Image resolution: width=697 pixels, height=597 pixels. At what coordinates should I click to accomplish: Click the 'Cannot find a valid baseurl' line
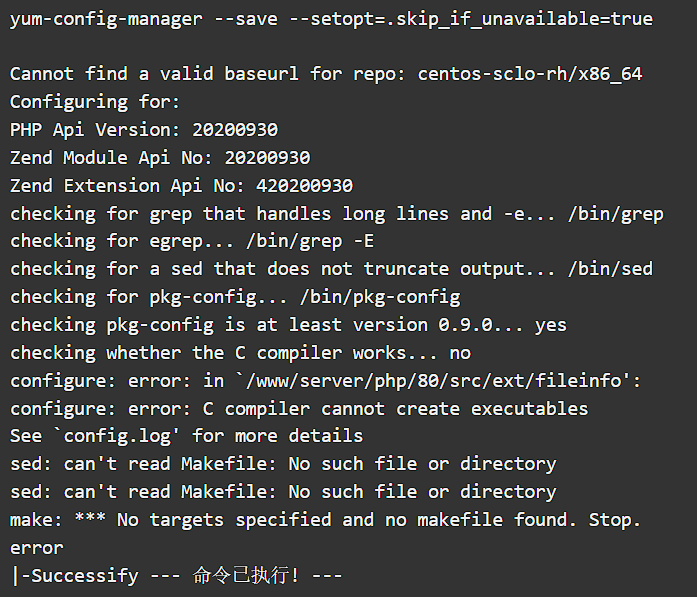point(326,74)
